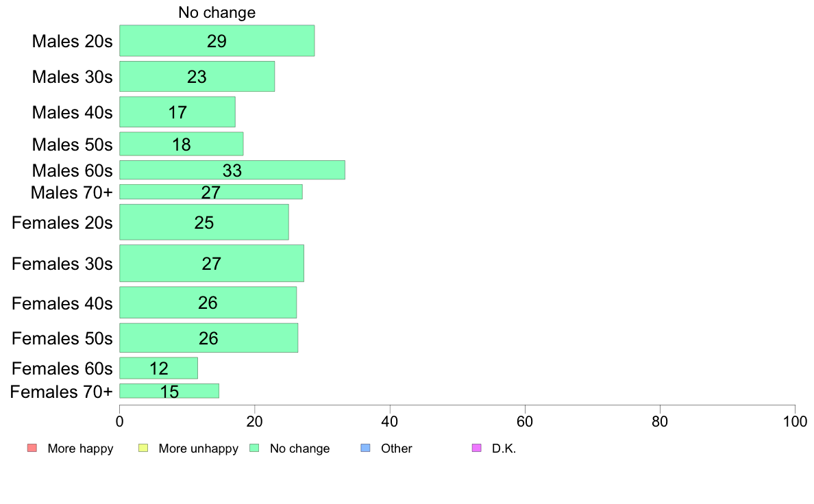Screen dimensions: 814x504
Task: Click the 40 axis tick label
Action: pyautogui.click(x=389, y=421)
